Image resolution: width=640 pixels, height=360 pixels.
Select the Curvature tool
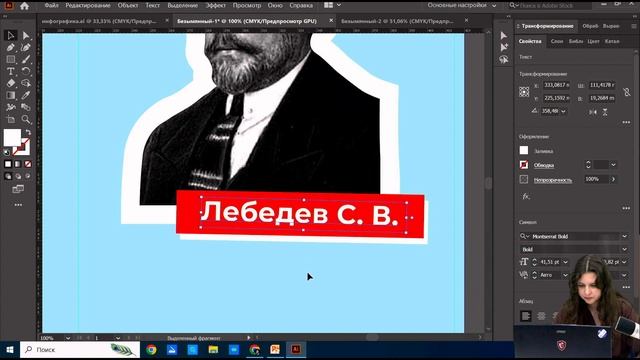pyautogui.click(x=26, y=47)
